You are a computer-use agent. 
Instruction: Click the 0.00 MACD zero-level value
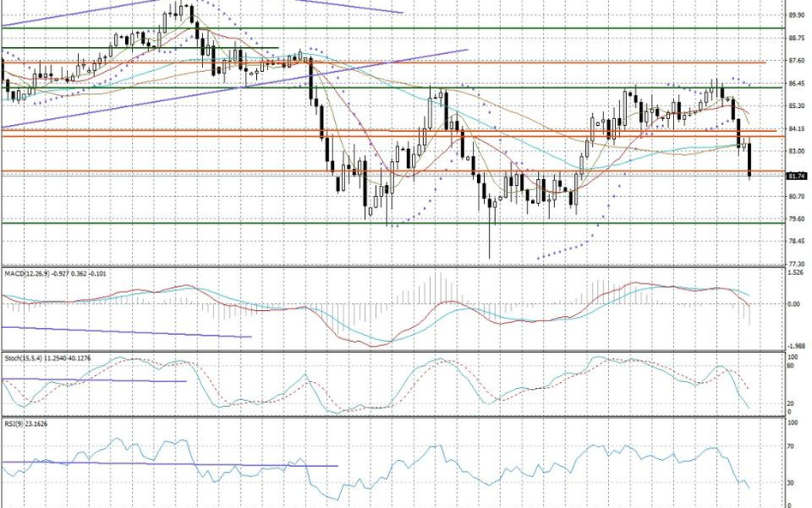794,304
